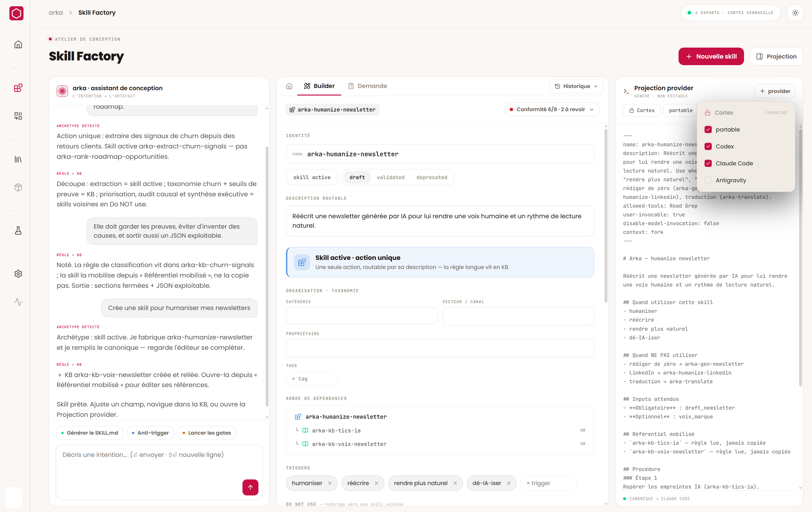
Task: Open the + provider menu
Action: 775,91
